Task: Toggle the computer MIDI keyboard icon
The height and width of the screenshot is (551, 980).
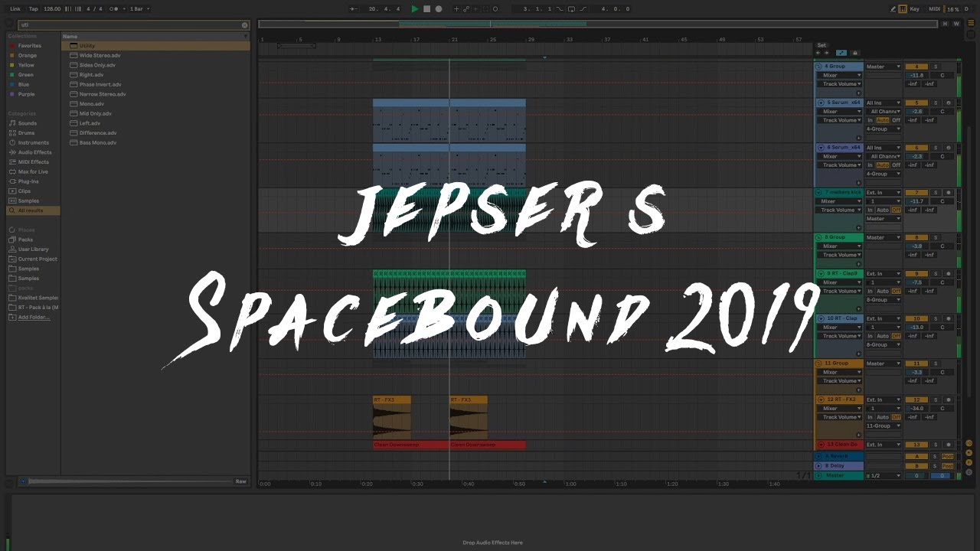Action: [903, 9]
